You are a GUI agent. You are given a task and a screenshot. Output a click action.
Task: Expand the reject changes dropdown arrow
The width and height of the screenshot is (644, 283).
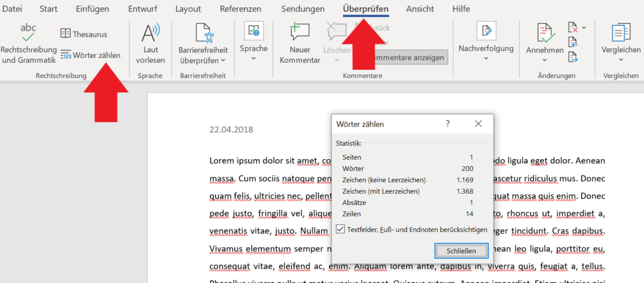(x=584, y=28)
